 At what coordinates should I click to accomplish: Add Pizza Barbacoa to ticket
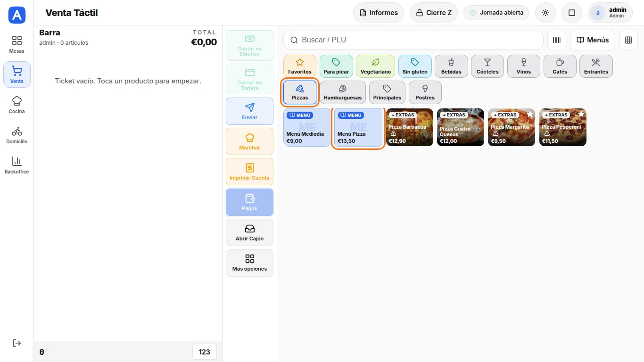409,127
